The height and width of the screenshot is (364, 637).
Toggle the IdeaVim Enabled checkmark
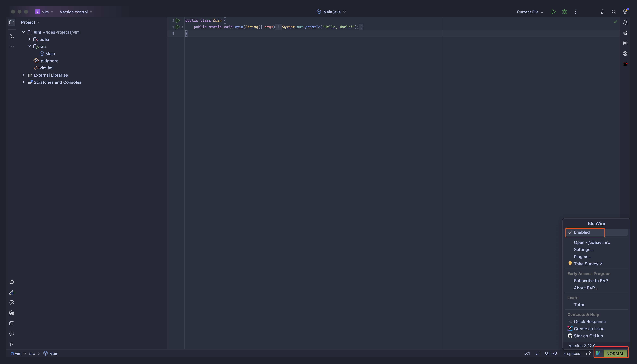point(581,232)
